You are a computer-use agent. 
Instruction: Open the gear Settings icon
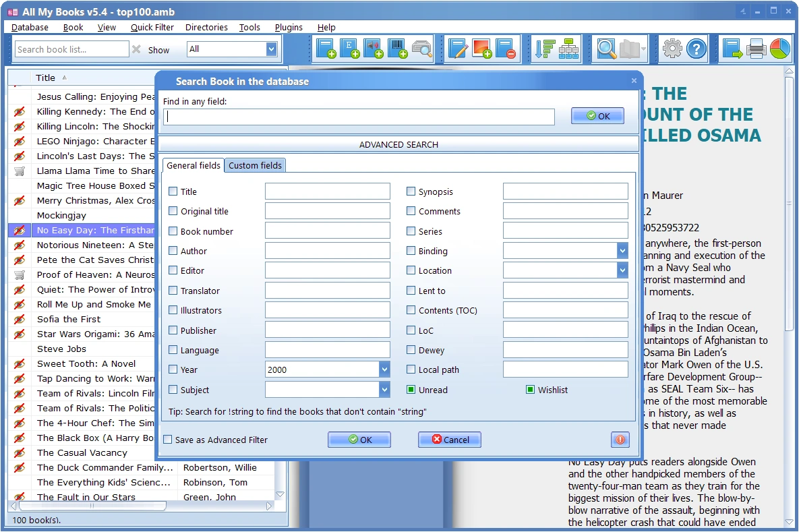(672, 49)
